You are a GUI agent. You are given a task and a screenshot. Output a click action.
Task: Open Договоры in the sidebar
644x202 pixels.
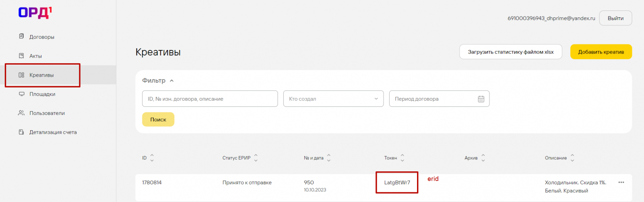(x=42, y=37)
